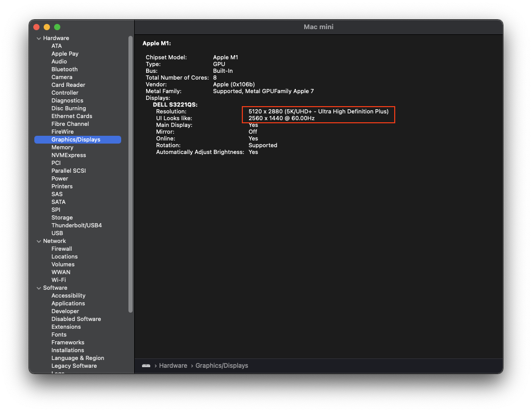
Task: Select Storage in the sidebar
Action: pyautogui.click(x=61, y=217)
